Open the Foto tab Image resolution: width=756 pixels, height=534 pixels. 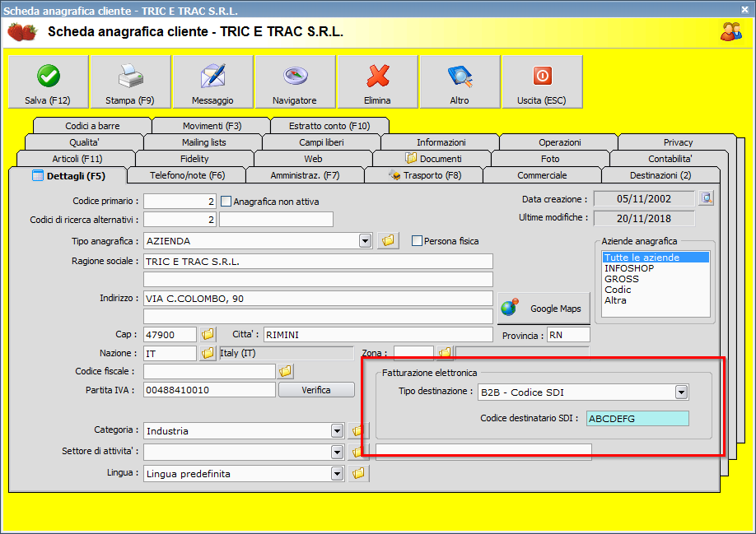click(x=550, y=159)
